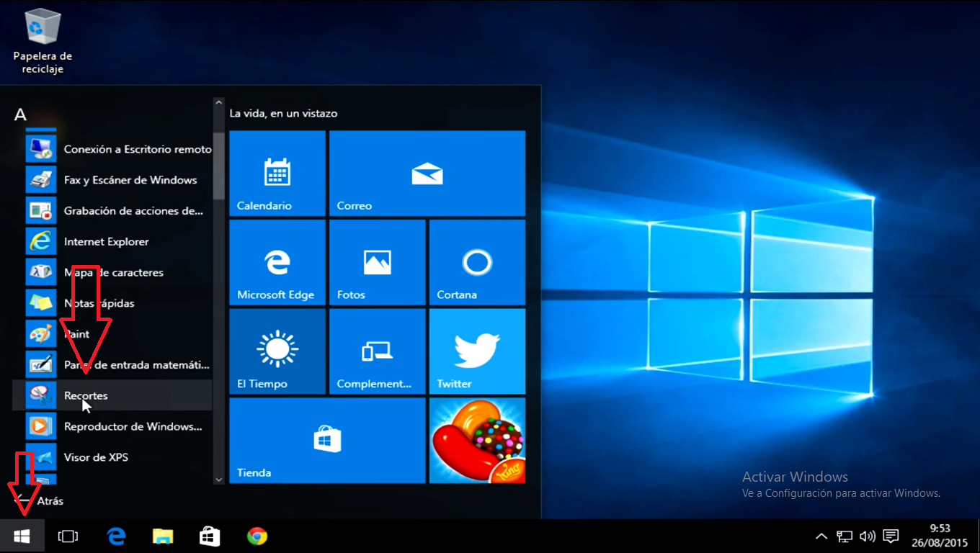Open the Store taskbar icon
The height and width of the screenshot is (553, 980).
210,536
